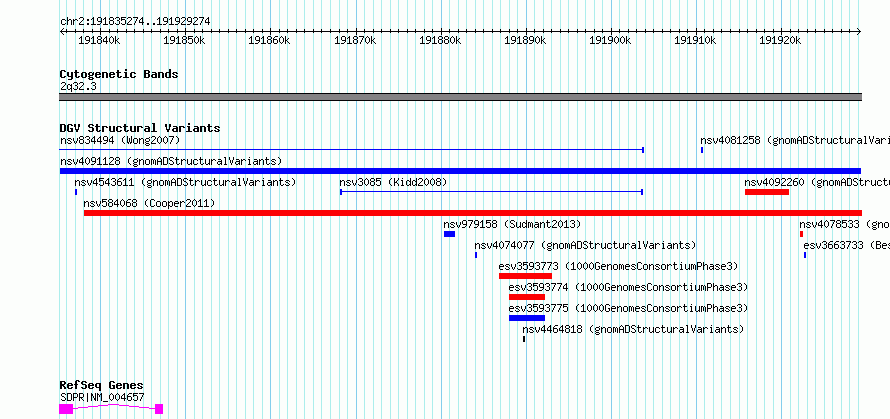Screen dimensions: 890x419
Task: Click the grey 2q32.3 cytogenetic band bar
Action: [460, 97]
